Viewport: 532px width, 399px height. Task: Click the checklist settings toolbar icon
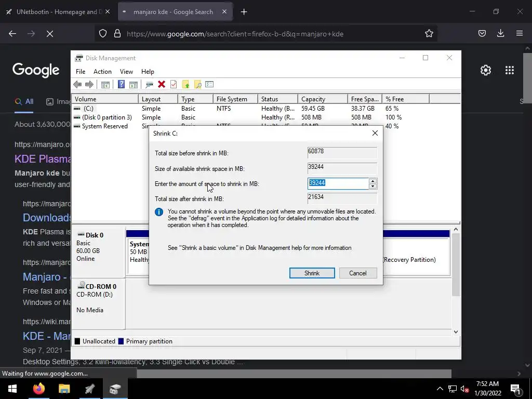coord(209,84)
